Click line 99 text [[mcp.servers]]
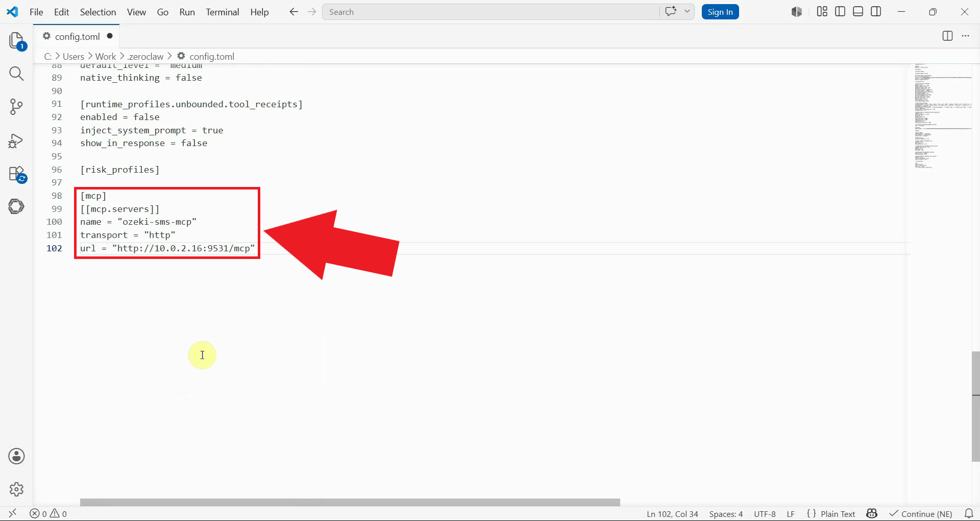Viewport: 980px width, 521px height. coord(120,209)
